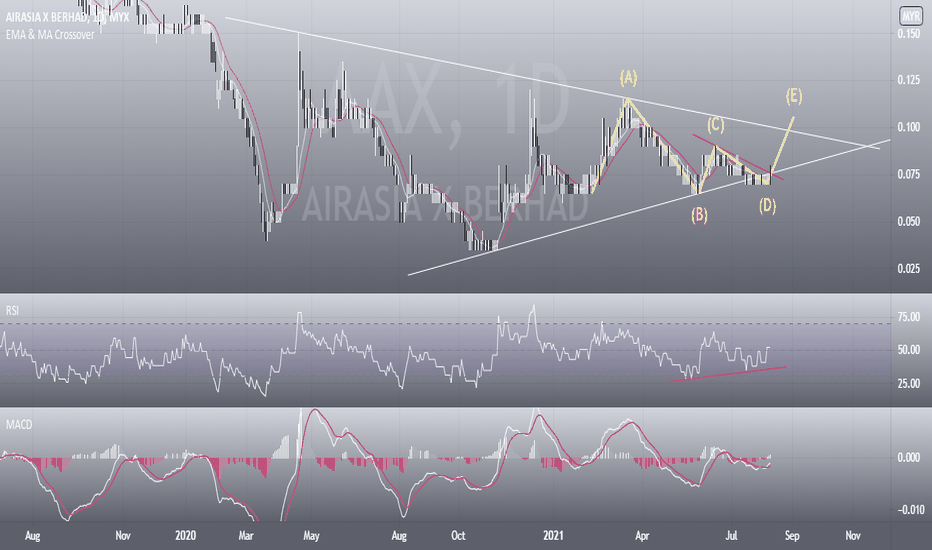
Task: Click the 0.000 MACD scale value
Action: coord(909,457)
